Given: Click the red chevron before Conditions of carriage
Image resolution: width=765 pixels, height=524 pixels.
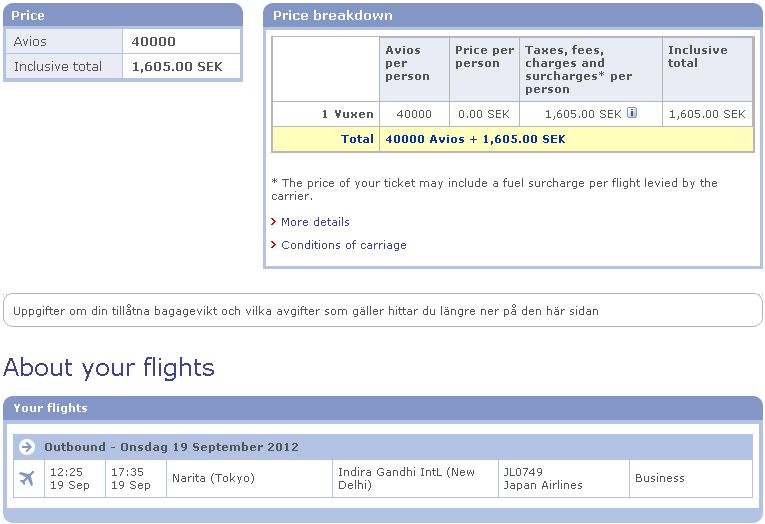Looking at the screenshot, I should (274, 244).
